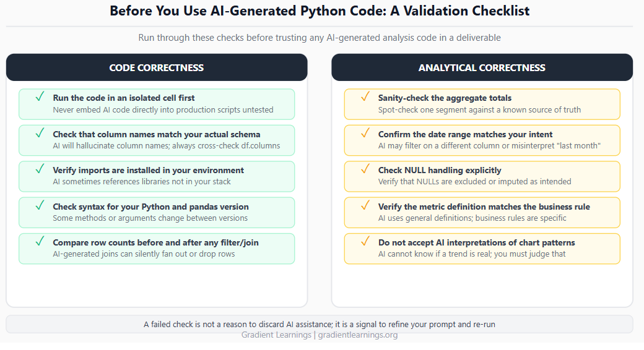The height and width of the screenshot is (350, 644).
Task: Click the green checkmark beside 'Run the code in an isolated cell first'
Action: [40, 97]
